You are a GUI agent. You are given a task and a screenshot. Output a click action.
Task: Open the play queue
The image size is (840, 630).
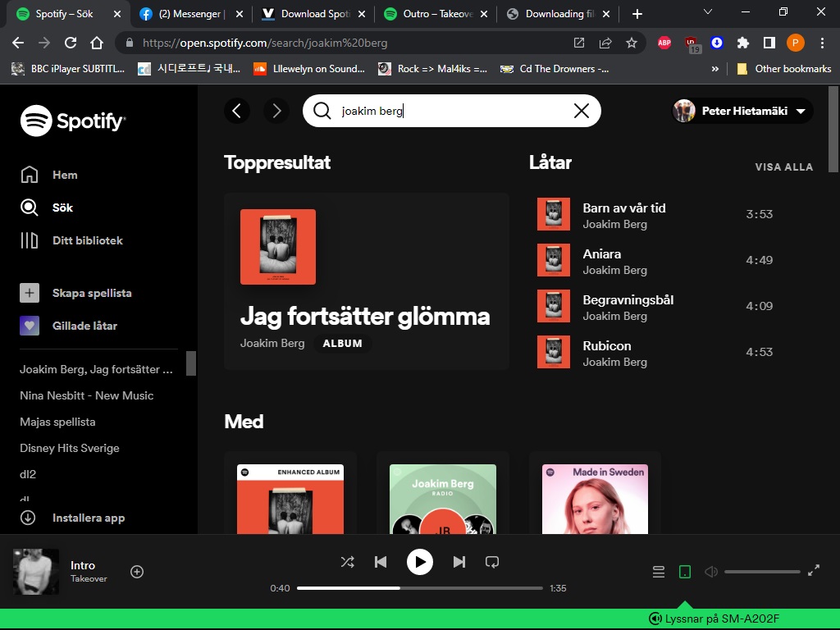[659, 572]
